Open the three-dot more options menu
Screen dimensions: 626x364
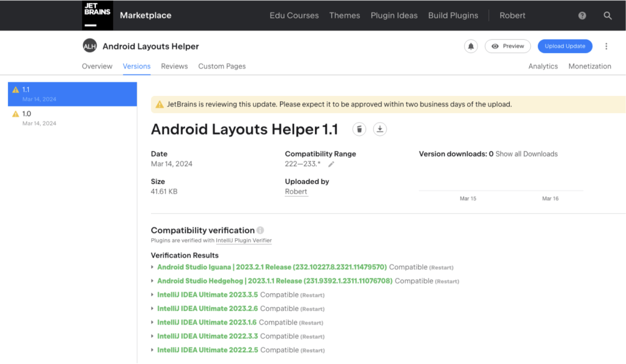coord(606,46)
